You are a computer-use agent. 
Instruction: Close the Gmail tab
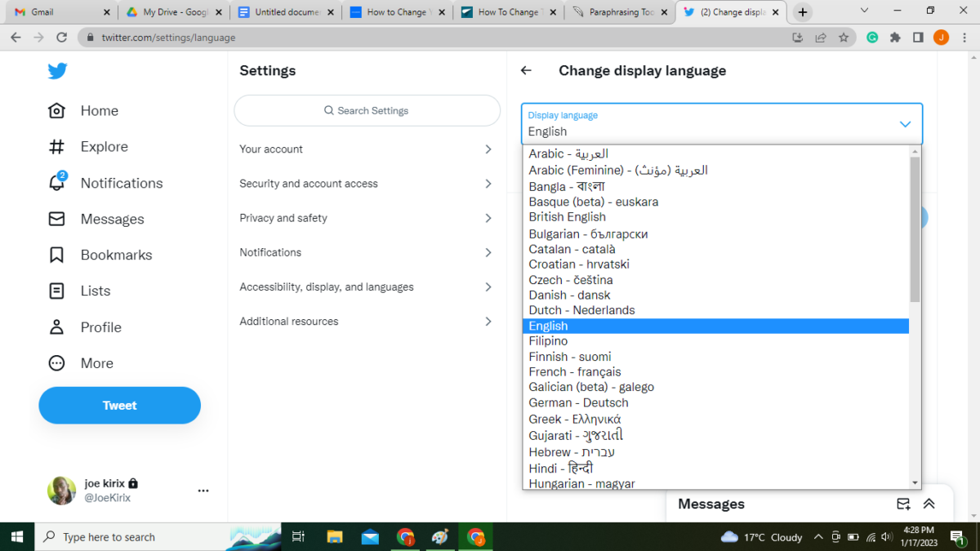(107, 12)
